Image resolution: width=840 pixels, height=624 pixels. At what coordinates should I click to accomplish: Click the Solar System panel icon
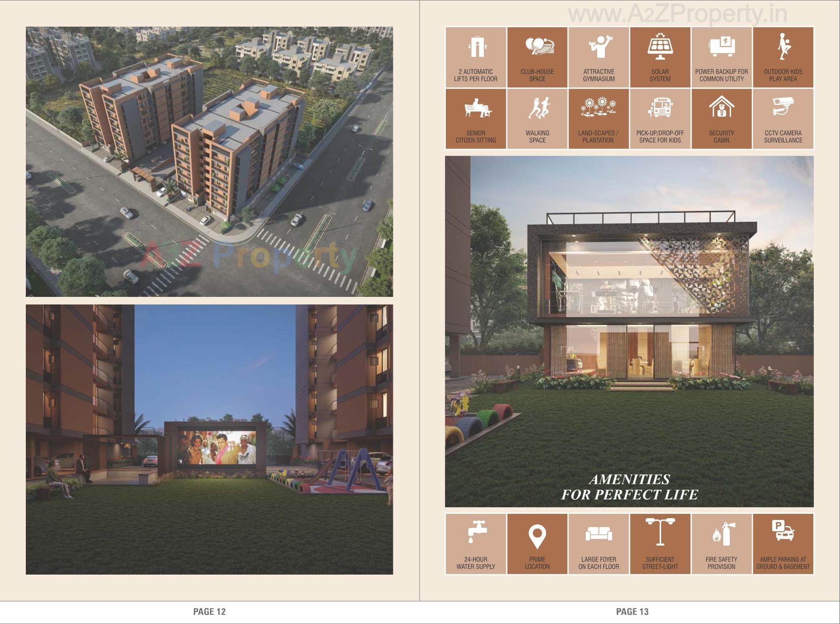[661, 46]
